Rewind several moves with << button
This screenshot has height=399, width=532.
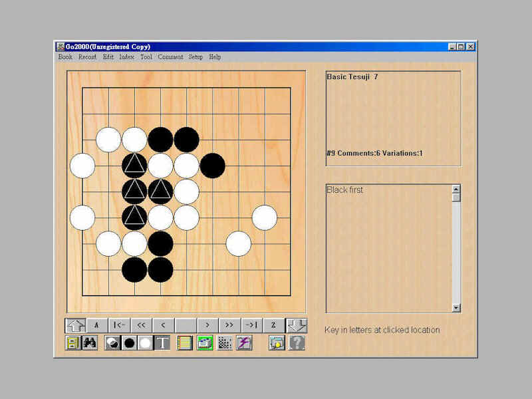142,325
